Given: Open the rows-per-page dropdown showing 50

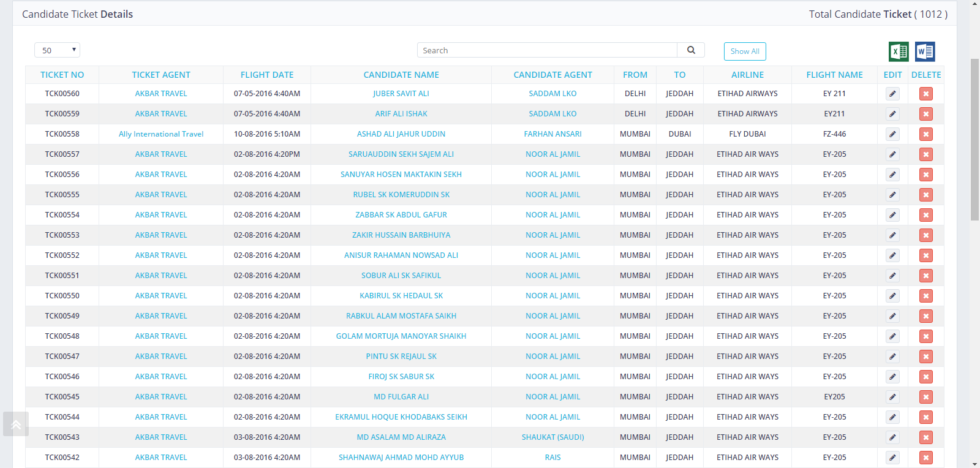Looking at the screenshot, I should 57,50.
